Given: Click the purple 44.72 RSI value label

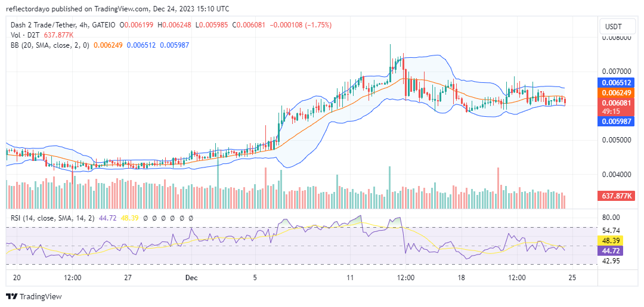Looking at the screenshot, I should tap(612, 250).
